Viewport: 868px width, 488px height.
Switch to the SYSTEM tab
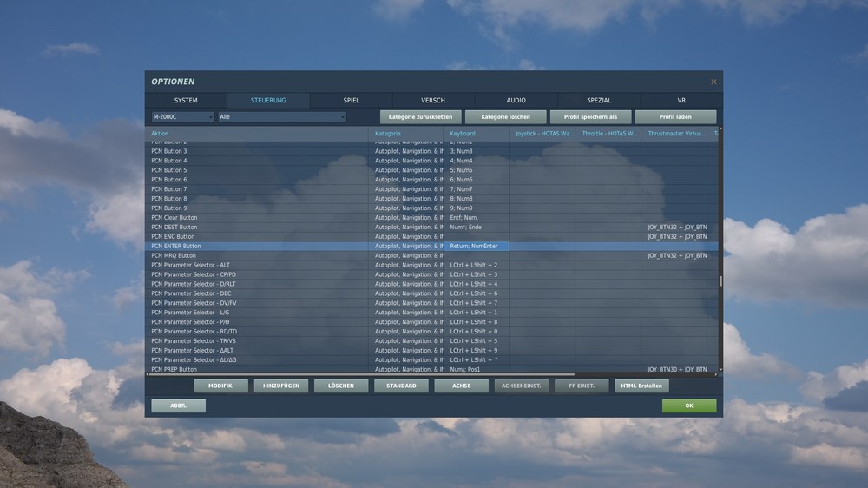[x=186, y=100]
